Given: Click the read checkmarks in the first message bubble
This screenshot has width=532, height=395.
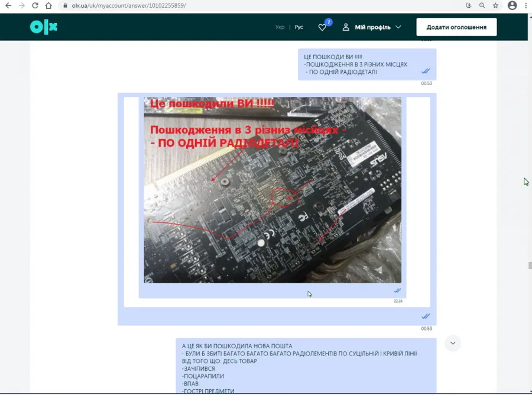Looking at the screenshot, I should 426,71.
